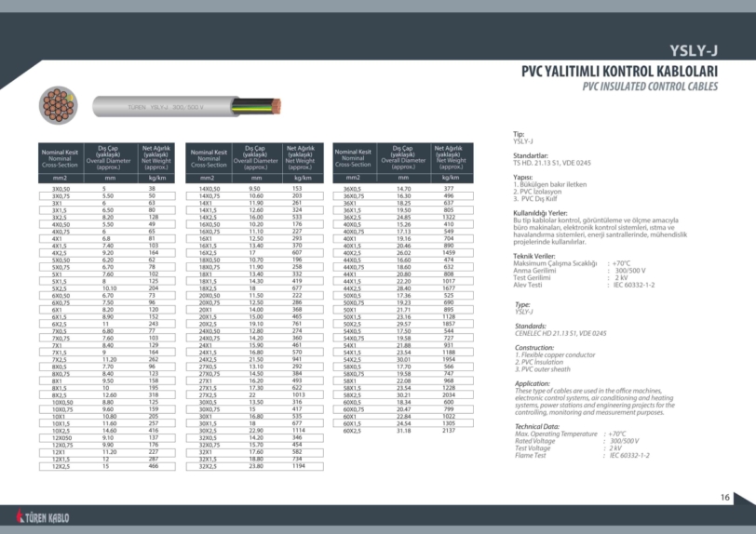The width and height of the screenshot is (756, 534).
Task: Select the 14X0,50 row in middle table
Action: (x=209, y=189)
